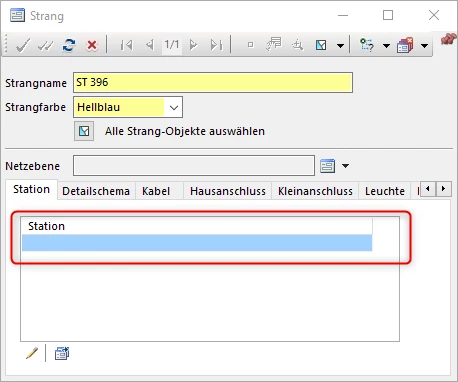Expand dropdown arrow beside Netzebene icon
458x382 pixels.
pos(345,166)
